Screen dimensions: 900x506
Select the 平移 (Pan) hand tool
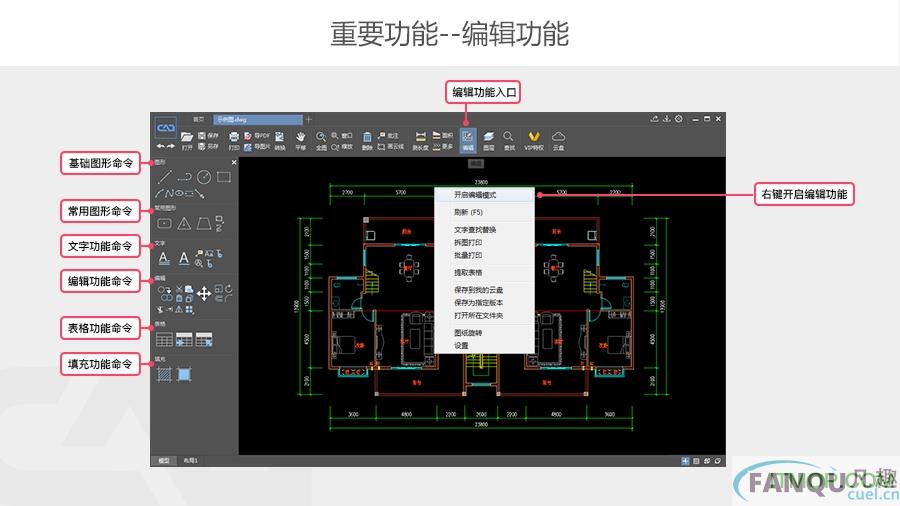tap(301, 136)
